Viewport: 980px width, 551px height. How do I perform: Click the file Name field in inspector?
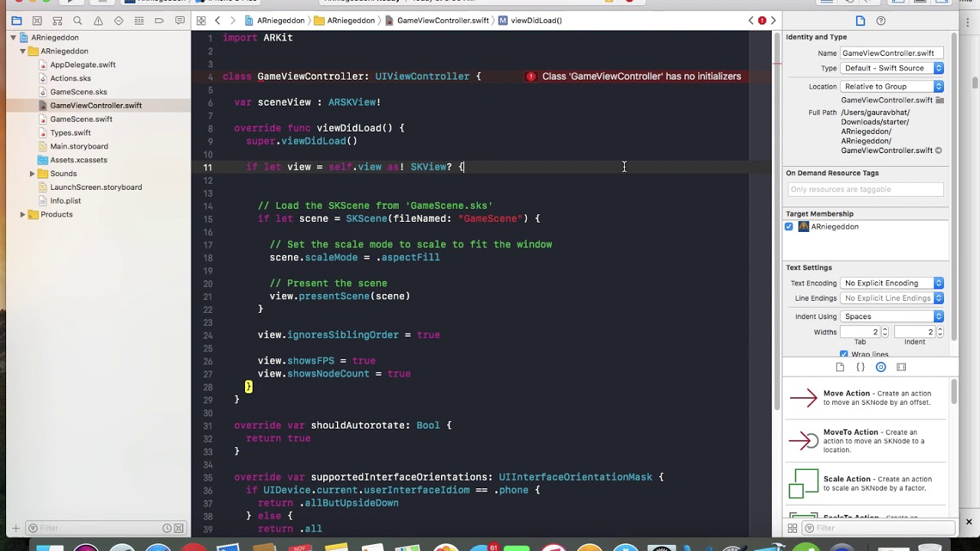click(x=892, y=53)
